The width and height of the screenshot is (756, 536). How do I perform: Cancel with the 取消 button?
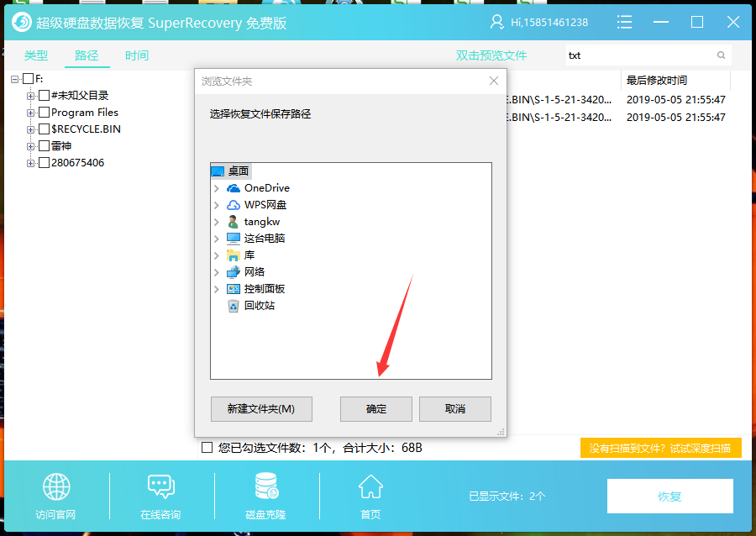[x=455, y=409]
